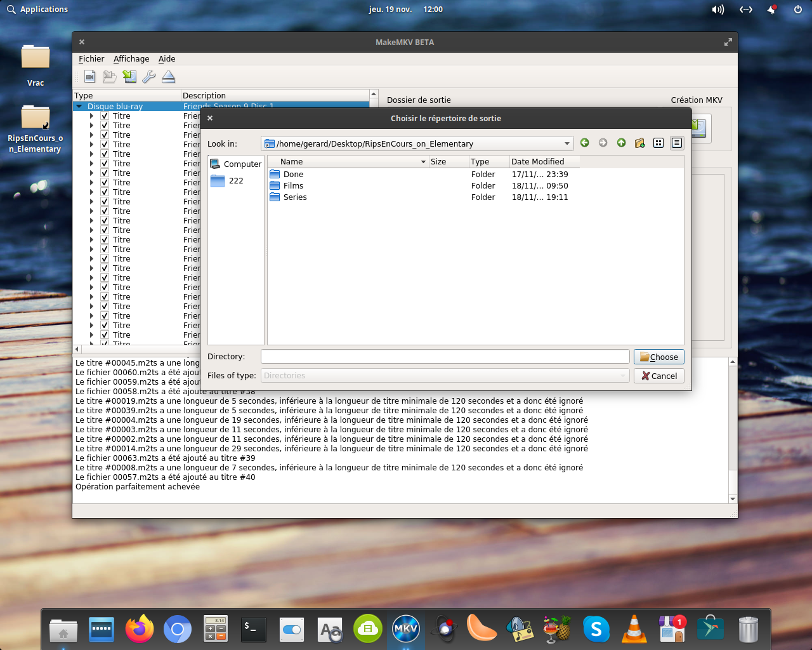
Task: Select Computer in the dialog sidebar
Action: pos(236,164)
